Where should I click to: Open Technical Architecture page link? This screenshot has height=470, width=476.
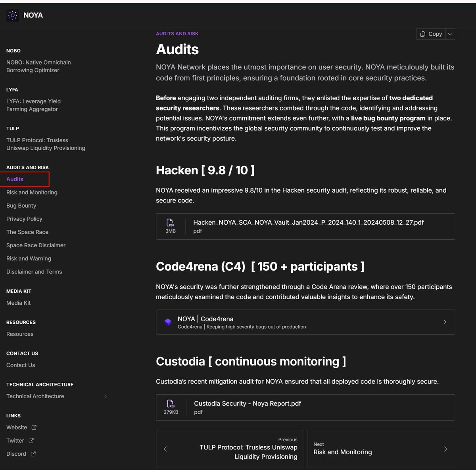click(35, 396)
